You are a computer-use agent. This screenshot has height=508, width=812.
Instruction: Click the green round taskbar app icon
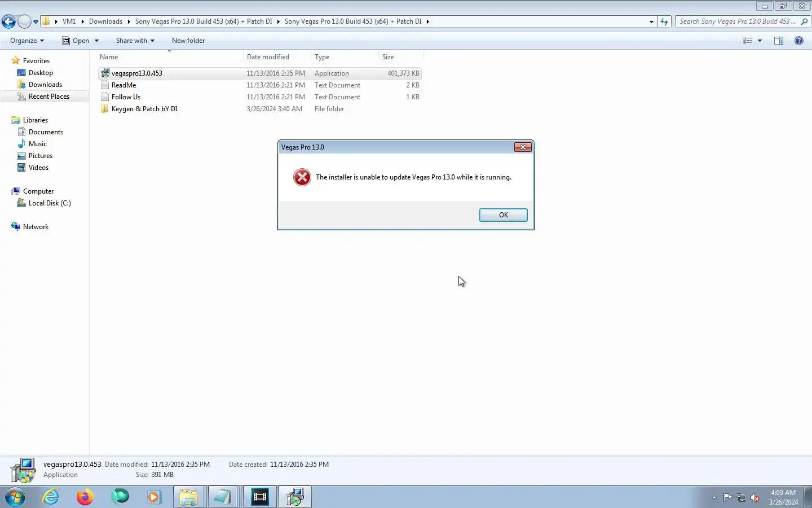pyautogui.click(x=120, y=497)
